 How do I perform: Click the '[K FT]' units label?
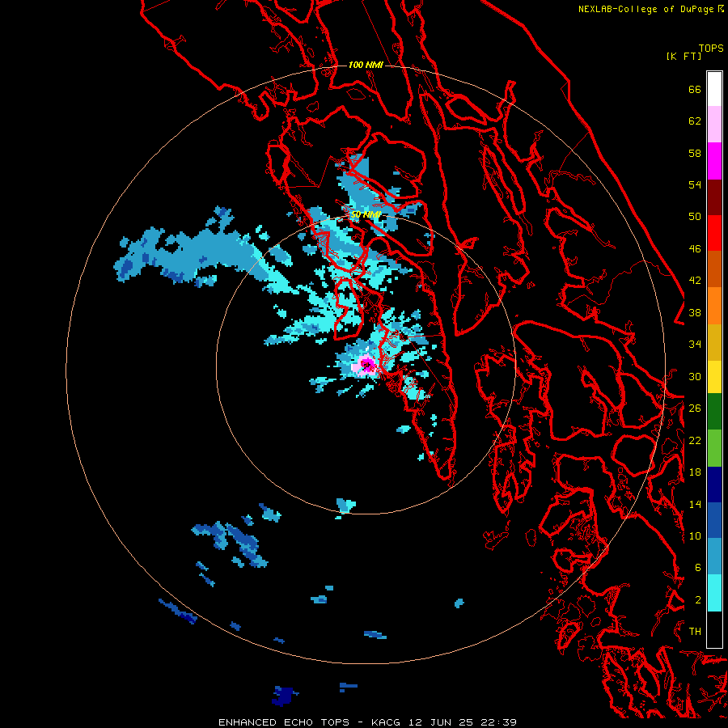click(684, 56)
